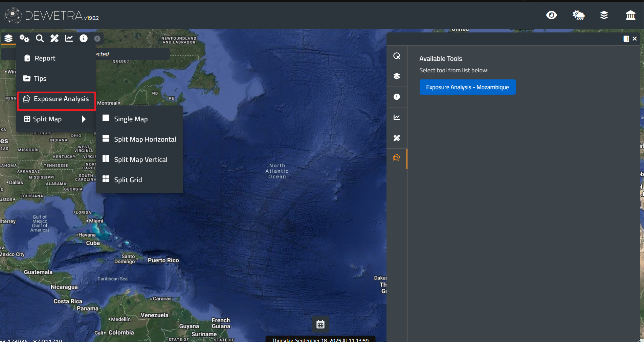The height and width of the screenshot is (342, 644).
Task: Open the calendar date picker
Action: coord(320,324)
